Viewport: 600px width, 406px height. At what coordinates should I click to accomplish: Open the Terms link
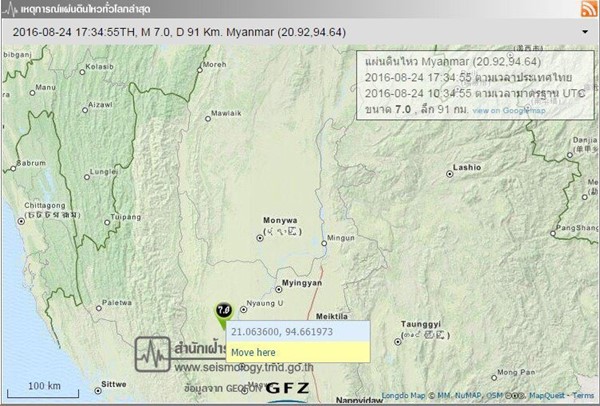coord(583,395)
